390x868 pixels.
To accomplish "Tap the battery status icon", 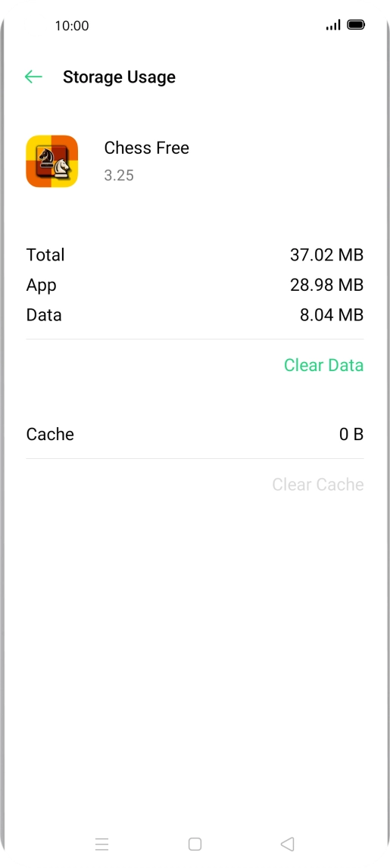I will coord(356,25).
